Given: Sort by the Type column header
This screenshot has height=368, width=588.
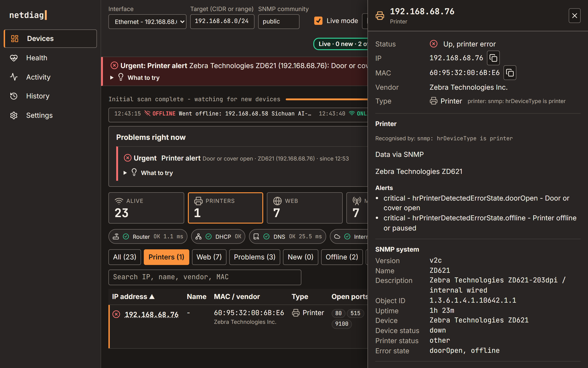Looking at the screenshot, I should pos(300,296).
